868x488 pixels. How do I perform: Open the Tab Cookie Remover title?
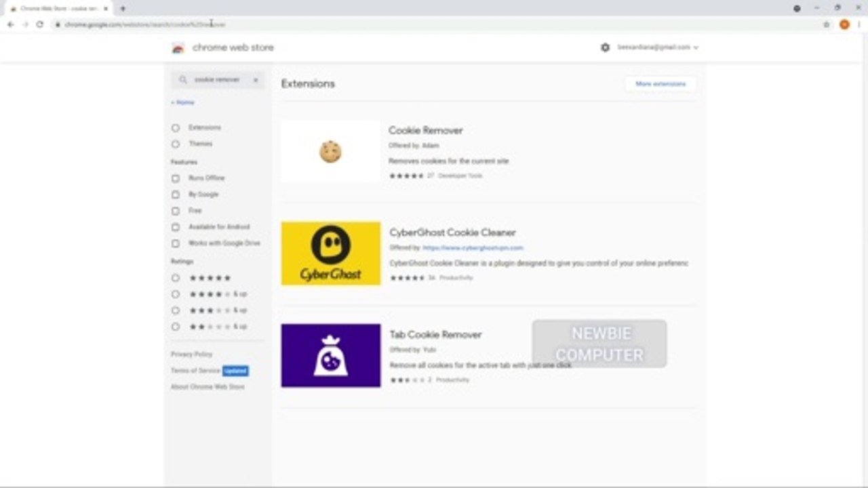pyautogui.click(x=435, y=335)
